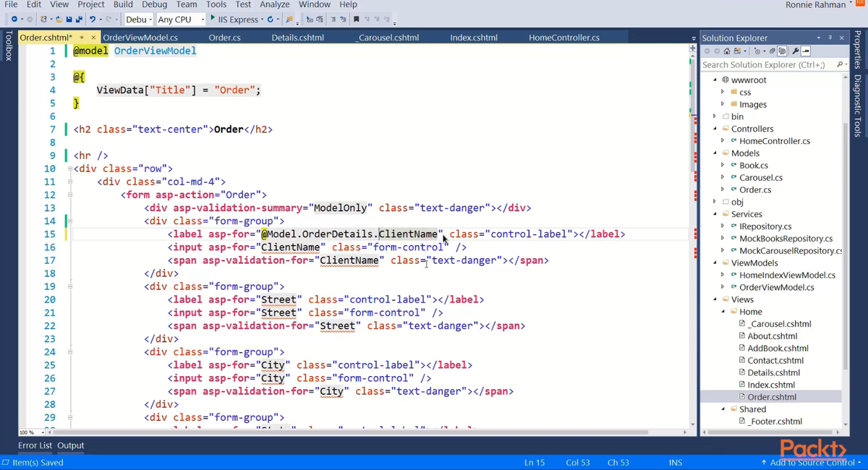Click the New Project toolbar icon
This screenshot has height=470, width=868.
[44, 20]
